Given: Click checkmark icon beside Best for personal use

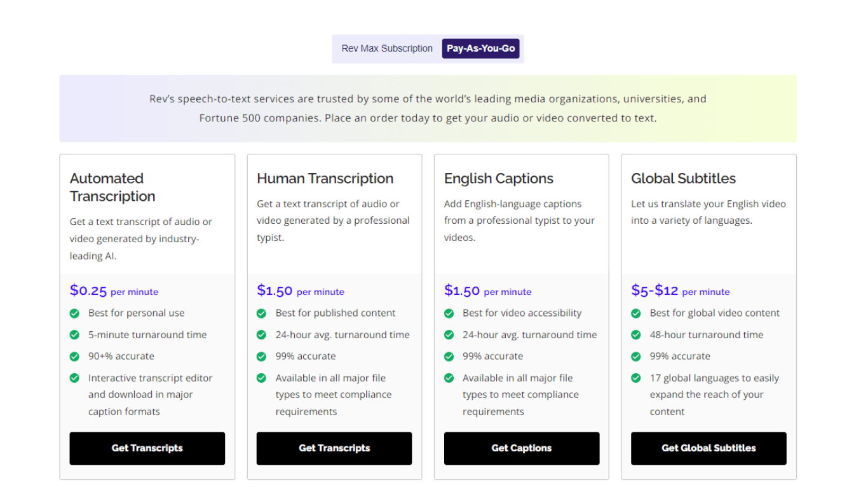Looking at the screenshot, I should tap(75, 313).
